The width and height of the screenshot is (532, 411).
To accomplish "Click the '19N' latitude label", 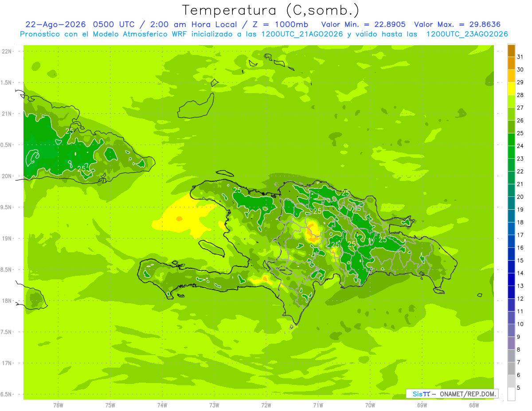I will pos(7,239).
